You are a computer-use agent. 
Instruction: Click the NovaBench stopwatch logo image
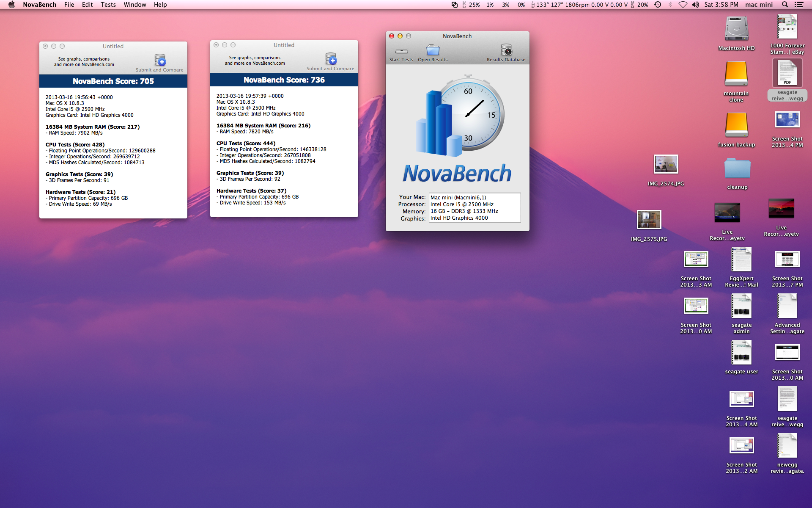(x=460, y=116)
